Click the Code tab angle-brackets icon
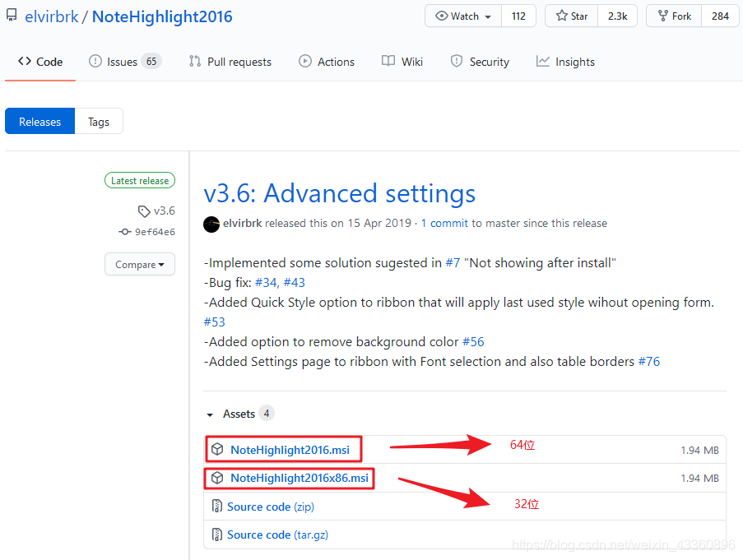Image resolution: width=743 pixels, height=560 pixels. (25, 61)
